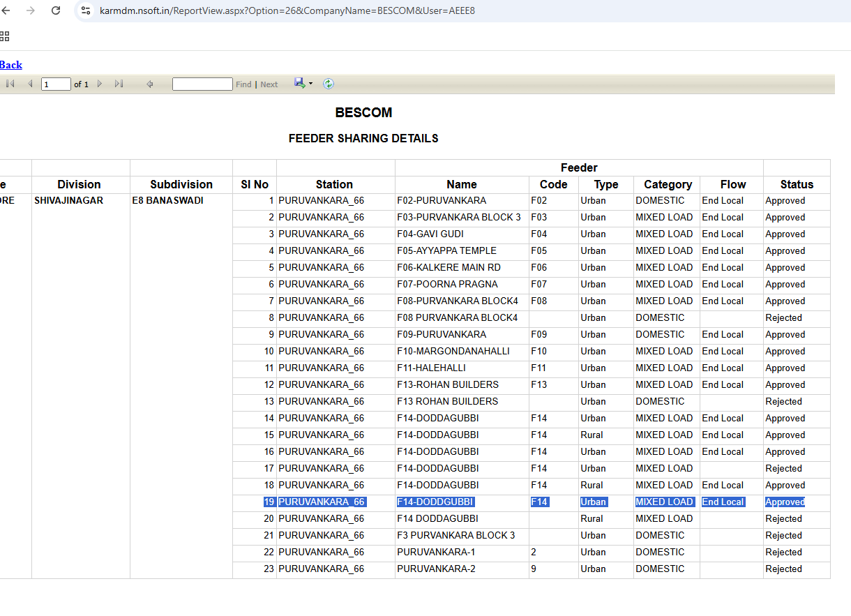The image size is (851, 616).
Task: Click the back to parent report arrow
Action: (149, 84)
